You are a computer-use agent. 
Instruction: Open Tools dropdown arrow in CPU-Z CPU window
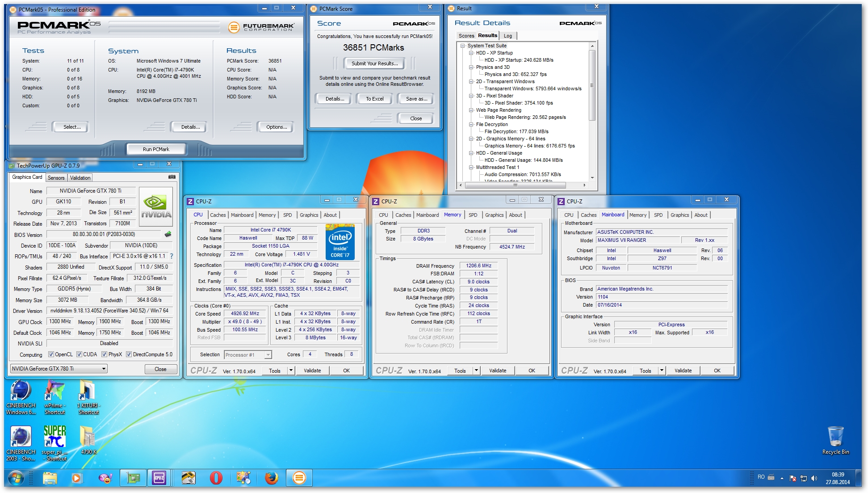291,371
